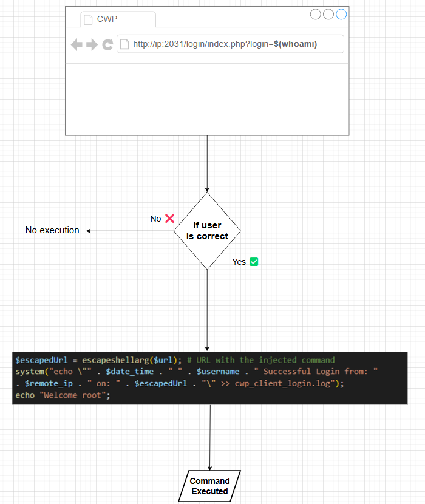
Task: Click the 'echo "Welcome root";' code line
Action: coord(63,395)
